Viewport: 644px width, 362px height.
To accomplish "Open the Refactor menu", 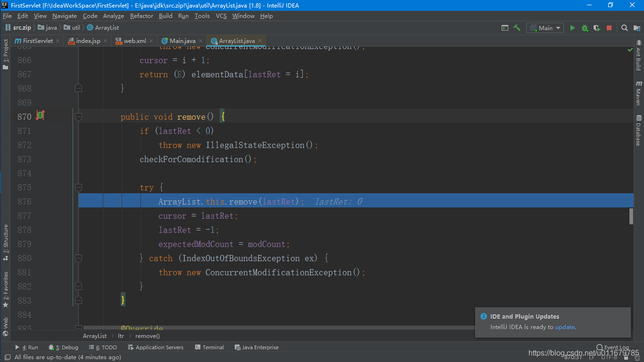I will point(141,16).
